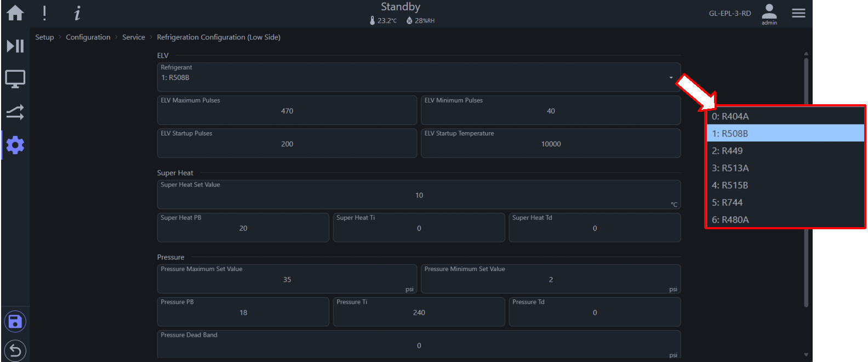Click the GL-EPL-3-RD device name
The height and width of the screenshot is (362, 868).
tap(730, 13)
